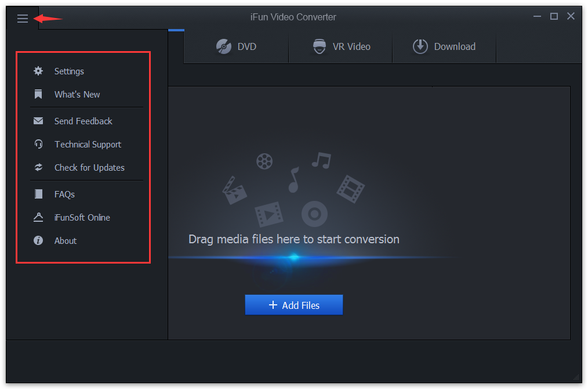Open the hamburger menu icon

pyautogui.click(x=23, y=18)
